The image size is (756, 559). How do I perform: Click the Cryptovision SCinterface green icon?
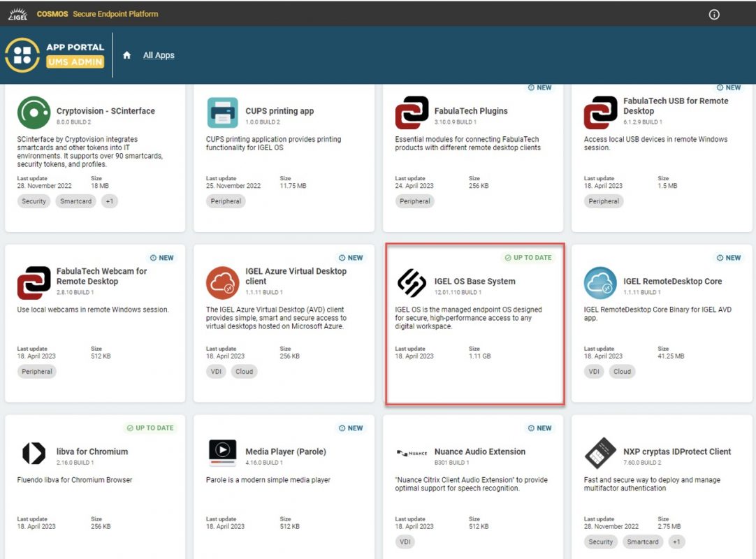34,113
